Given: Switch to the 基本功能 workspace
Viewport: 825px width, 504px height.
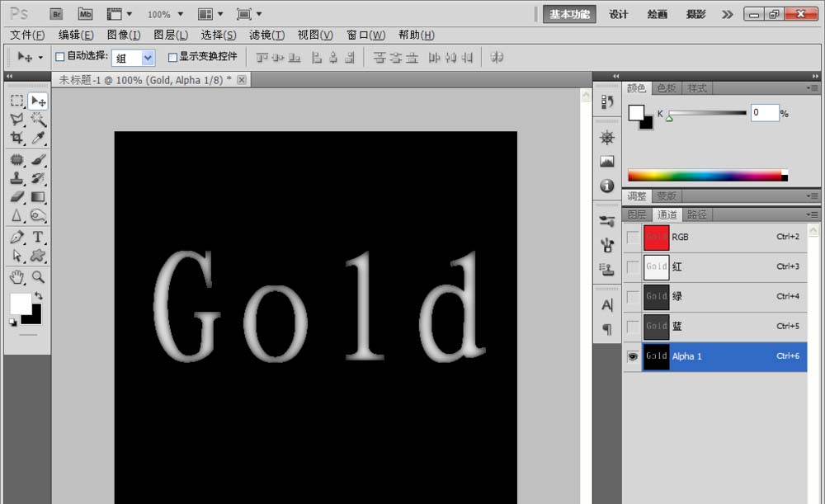Looking at the screenshot, I should click(x=569, y=14).
